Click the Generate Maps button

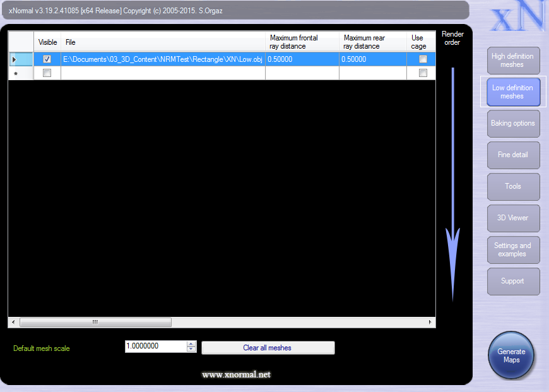(511, 355)
